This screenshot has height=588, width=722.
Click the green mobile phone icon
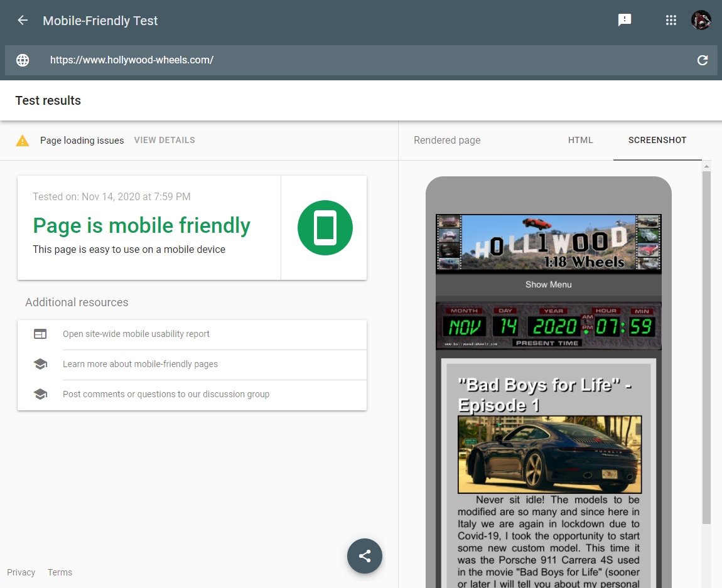[325, 228]
